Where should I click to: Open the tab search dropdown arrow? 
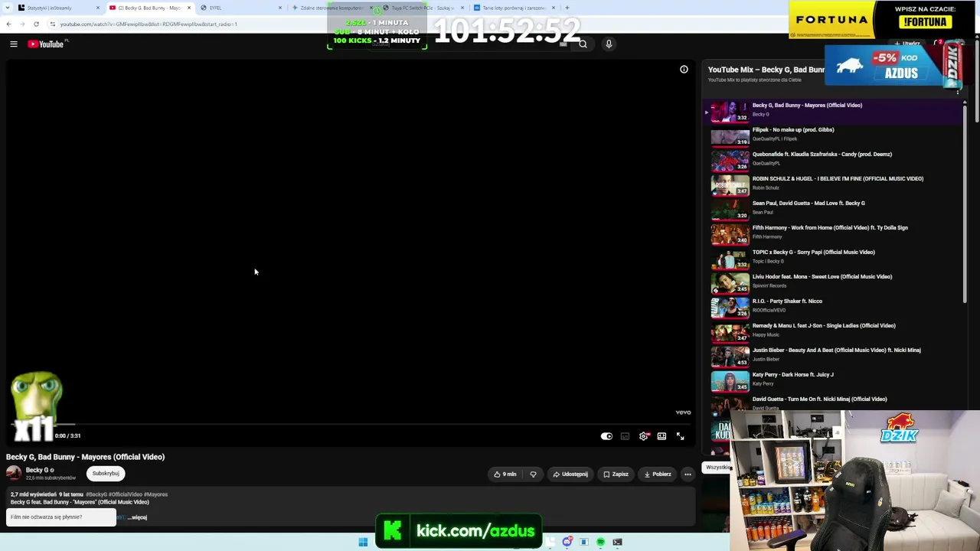click(x=7, y=8)
